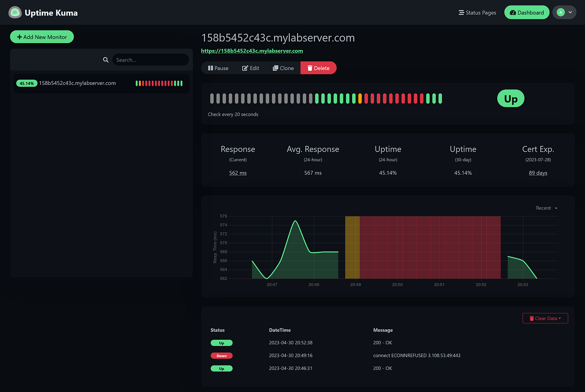The height and width of the screenshot is (392, 585).
Task: Select the 158b5452c43c.mylabserver.com monitor in sidebar
Action: coord(101,83)
